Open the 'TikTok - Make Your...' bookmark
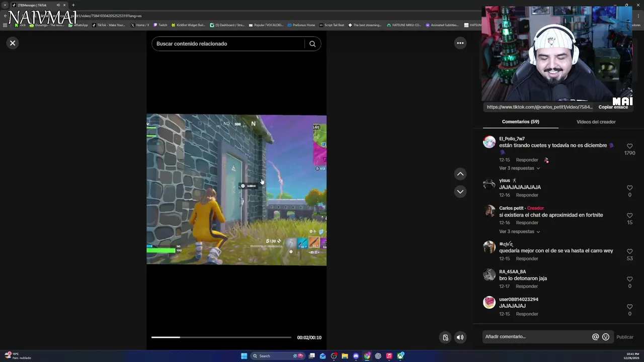The image size is (644, 362). point(109,25)
